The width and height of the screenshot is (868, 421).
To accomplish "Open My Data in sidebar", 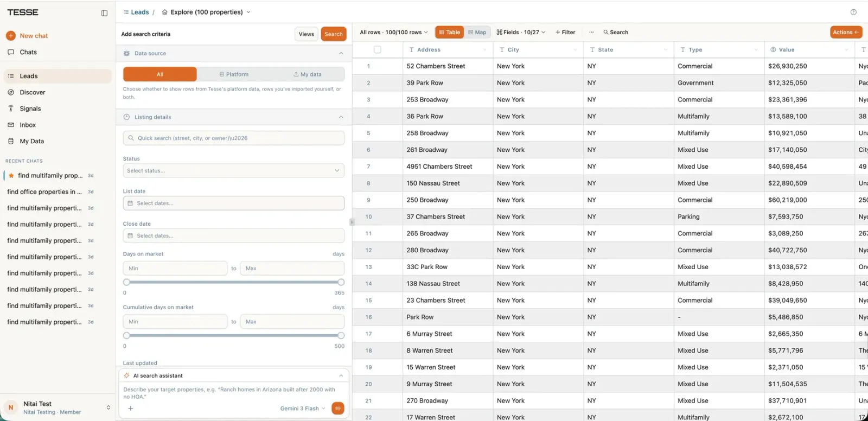I will click(x=31, y=141).
